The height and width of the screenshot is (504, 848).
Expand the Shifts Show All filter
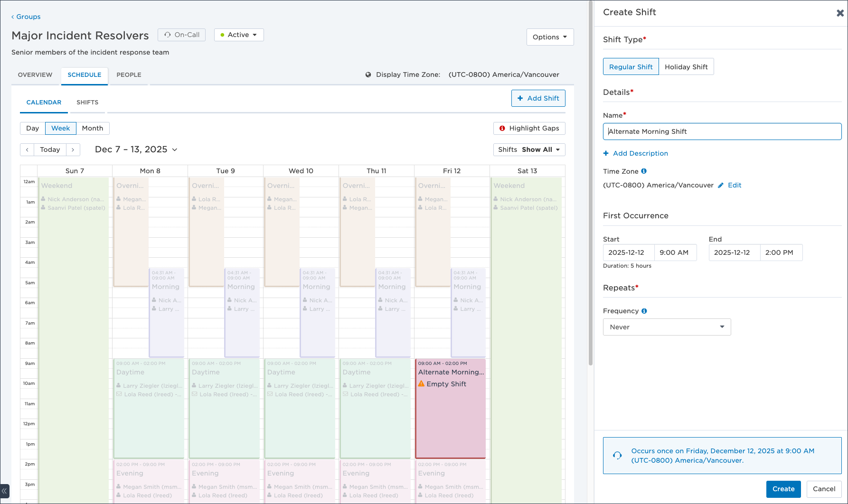click(x=529, y=150)
